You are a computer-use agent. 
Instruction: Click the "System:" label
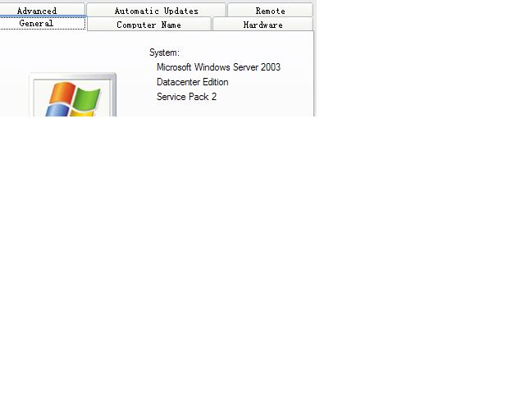click(x=164, y=52)
